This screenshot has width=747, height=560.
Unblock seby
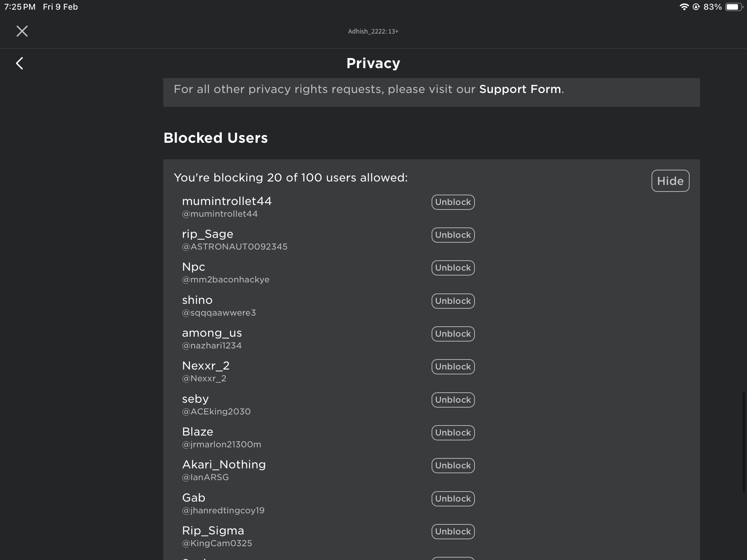tap(453, 400)
